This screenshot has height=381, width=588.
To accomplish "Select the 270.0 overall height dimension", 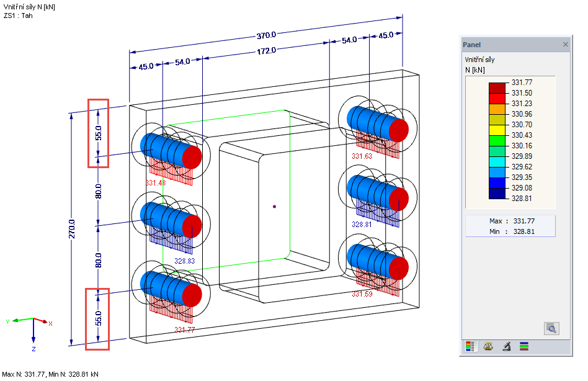I will coord(71,229).
